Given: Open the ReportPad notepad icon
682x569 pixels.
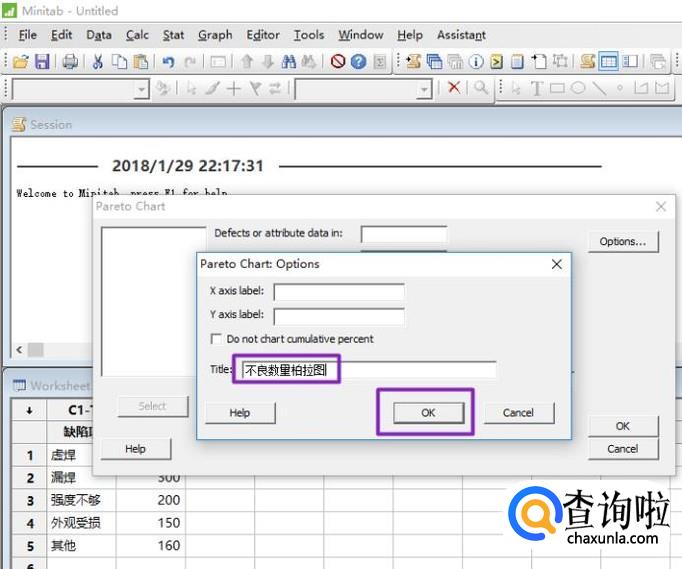Looking at the screenshot, I should (517, 62).
